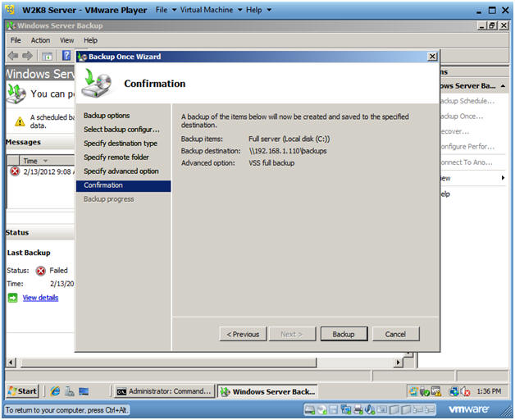The height and width of the screenshot is (420, 515).
Task: Open Internet Explorer from the quick launch
Action: tap(55, 391)
